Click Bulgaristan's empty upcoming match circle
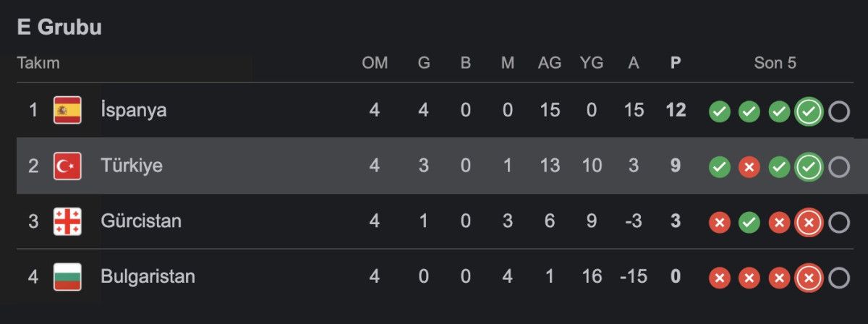The width and height of the screenshot is (868, 324). pos(839,278)
